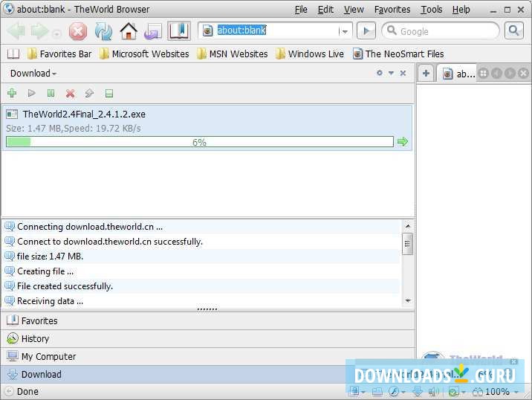Viewport: 532px width, 400px height.
Task: Pause the download with green bars icon
Action: [51, 93]
